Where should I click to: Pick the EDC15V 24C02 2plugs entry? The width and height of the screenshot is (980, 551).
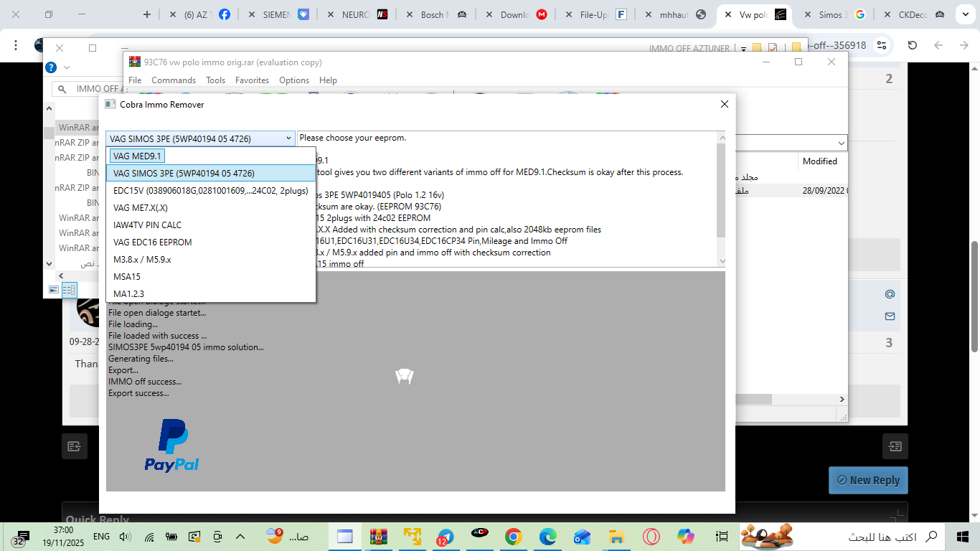[211, 190]
